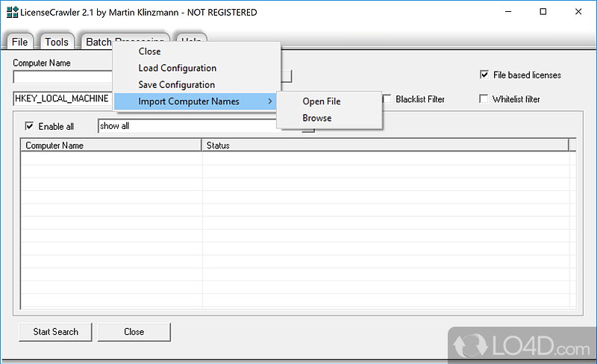Screen dimensions: 597x364
Task: Enable the Whitelist filter checkbox
Action: [484, 99]
